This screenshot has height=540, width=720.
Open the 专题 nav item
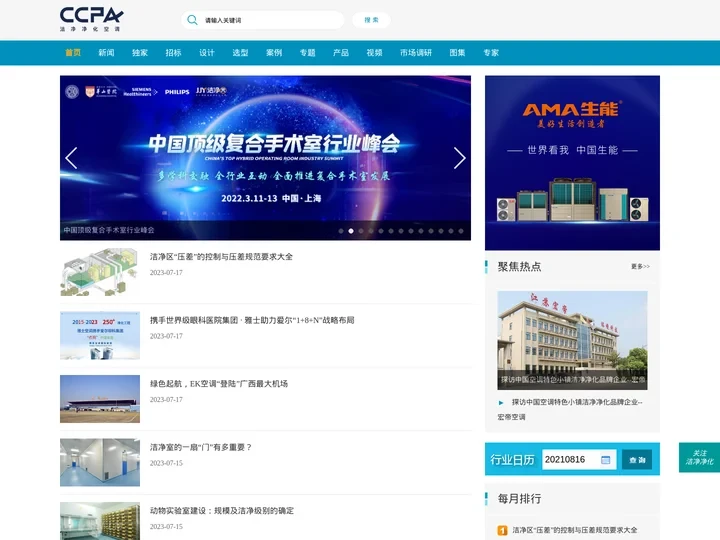point(308,53)
